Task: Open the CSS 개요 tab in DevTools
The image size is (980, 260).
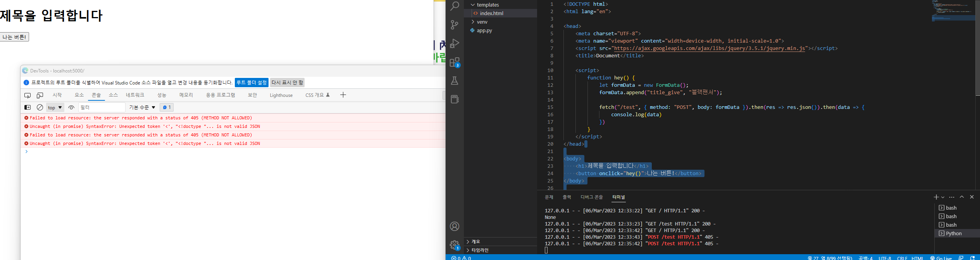Action: 317,95
